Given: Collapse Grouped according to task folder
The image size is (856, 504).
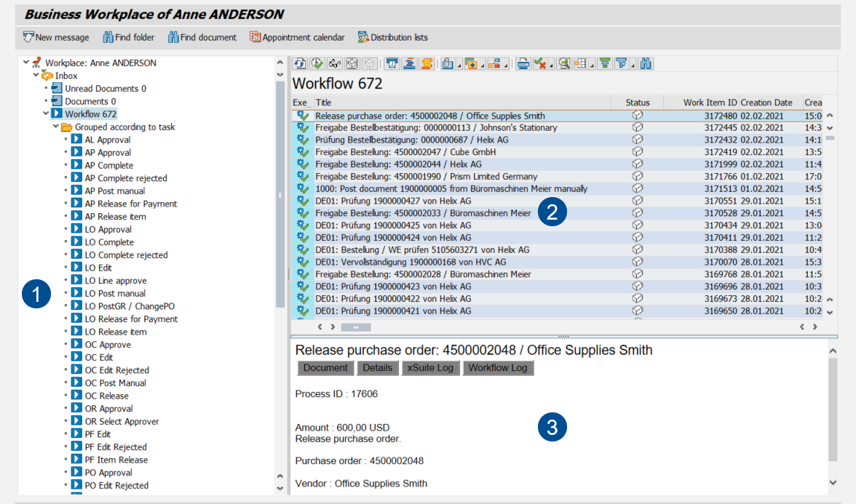Looking at the screenshot, I should 55,127.
